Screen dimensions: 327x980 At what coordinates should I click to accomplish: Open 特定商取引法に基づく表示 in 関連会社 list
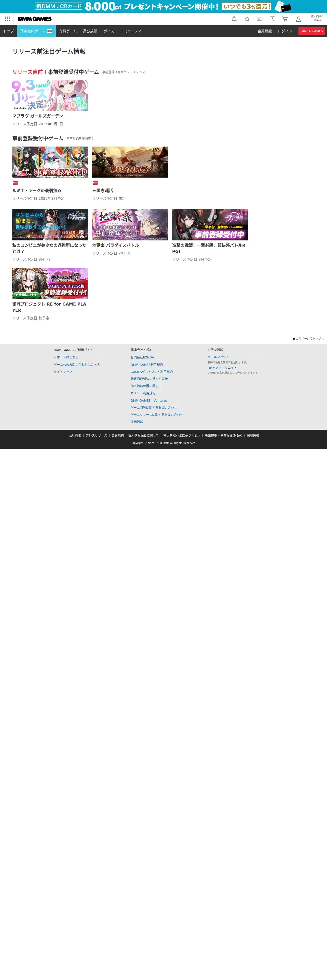[149, 379]
